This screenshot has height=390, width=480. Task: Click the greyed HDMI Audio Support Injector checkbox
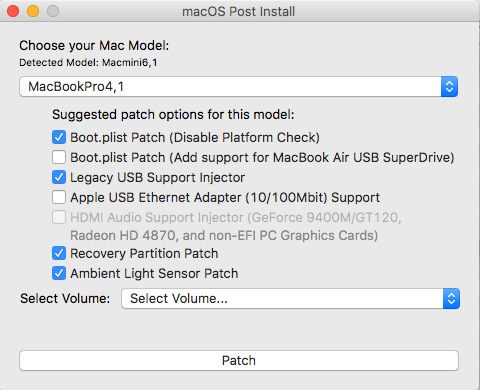tap(59, 217)
